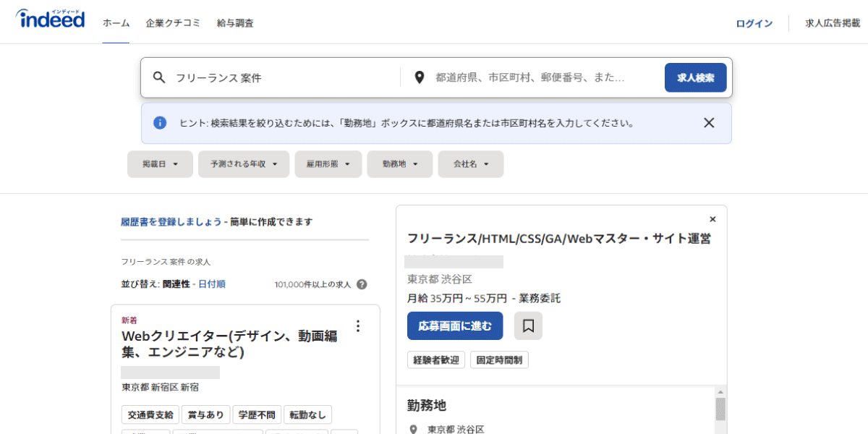Click the 求人検索 button
This screenshot has width=868, height=434.
coord(696,77)
